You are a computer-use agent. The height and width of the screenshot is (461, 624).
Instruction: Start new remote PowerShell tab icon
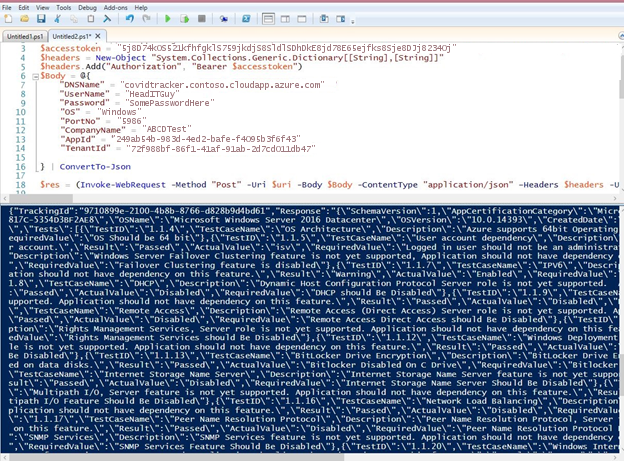click(x=224, y=19)
